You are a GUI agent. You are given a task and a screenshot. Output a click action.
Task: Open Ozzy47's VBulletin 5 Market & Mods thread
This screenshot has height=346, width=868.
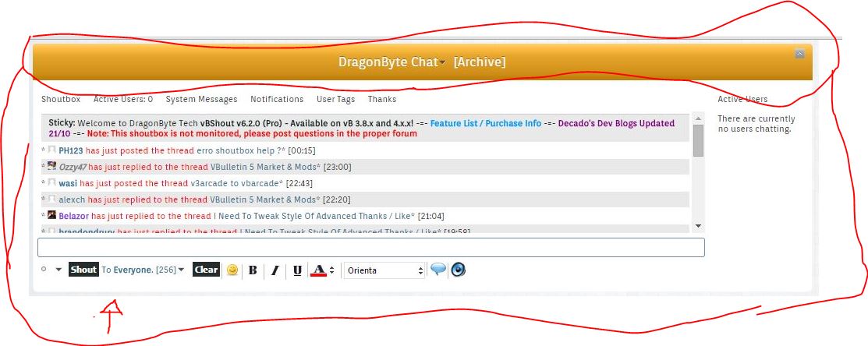(264, 167)
